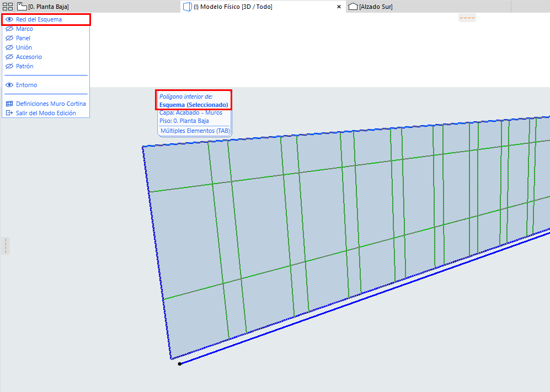The image size is (550, 392).
Task: Click 'Piso: 0. Planta Baja' text
Action: (184, 121)
